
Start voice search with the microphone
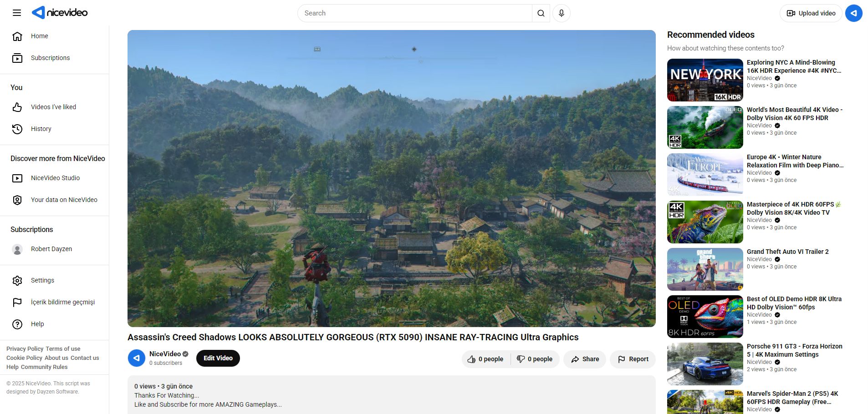pos(562,13)
